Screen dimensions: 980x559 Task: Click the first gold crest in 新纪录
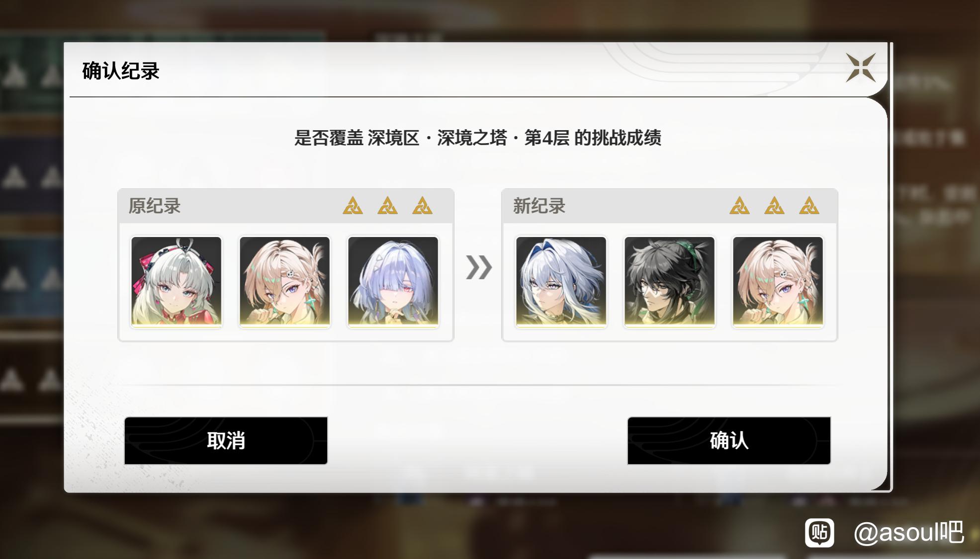point(740,206)
